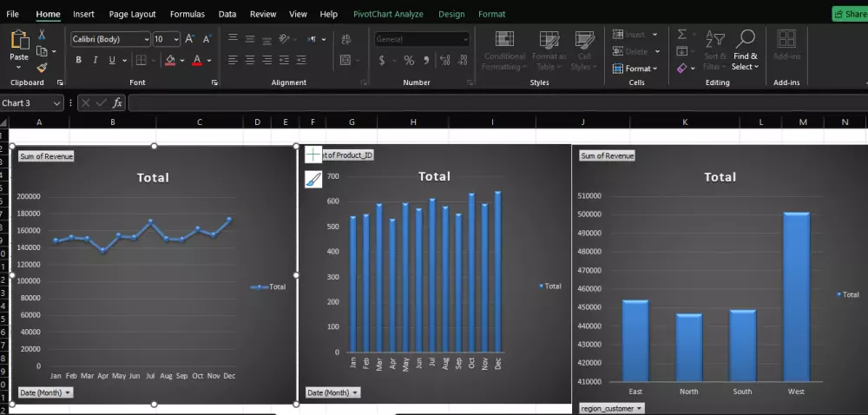Click the green Share button
Image resolution: width=868 pixels, height=415 pixels.
pos(850,15)
